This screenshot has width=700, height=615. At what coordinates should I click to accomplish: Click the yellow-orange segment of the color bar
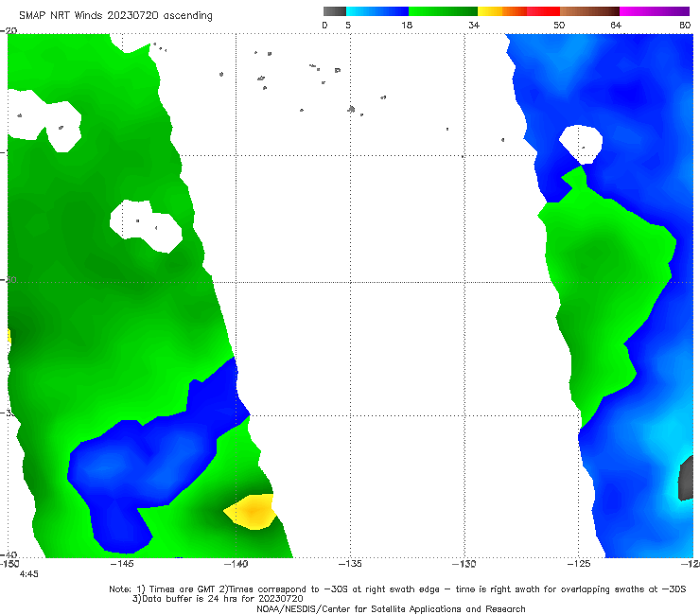point(502,11)
